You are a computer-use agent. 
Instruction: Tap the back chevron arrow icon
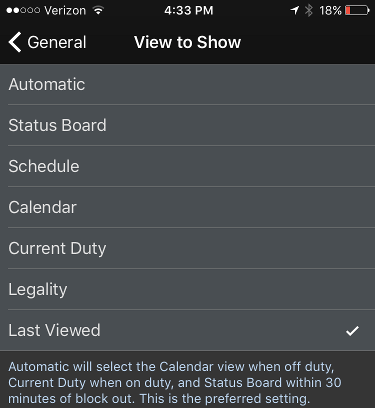(15, 42)
